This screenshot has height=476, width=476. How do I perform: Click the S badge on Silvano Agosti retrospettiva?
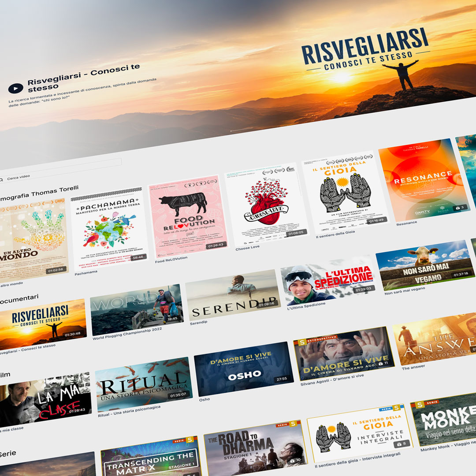click(302, 342)
